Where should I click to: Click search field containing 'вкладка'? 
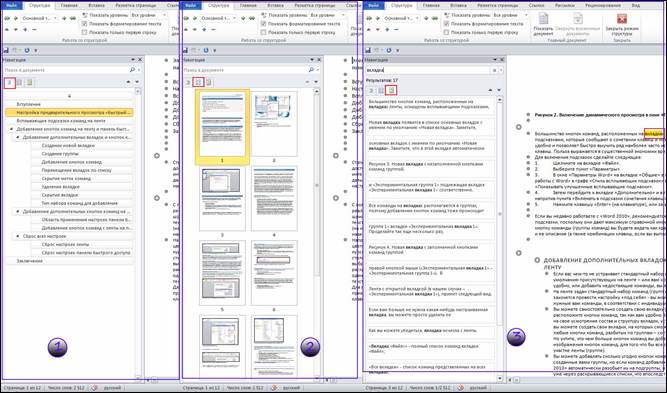point(428,70)
